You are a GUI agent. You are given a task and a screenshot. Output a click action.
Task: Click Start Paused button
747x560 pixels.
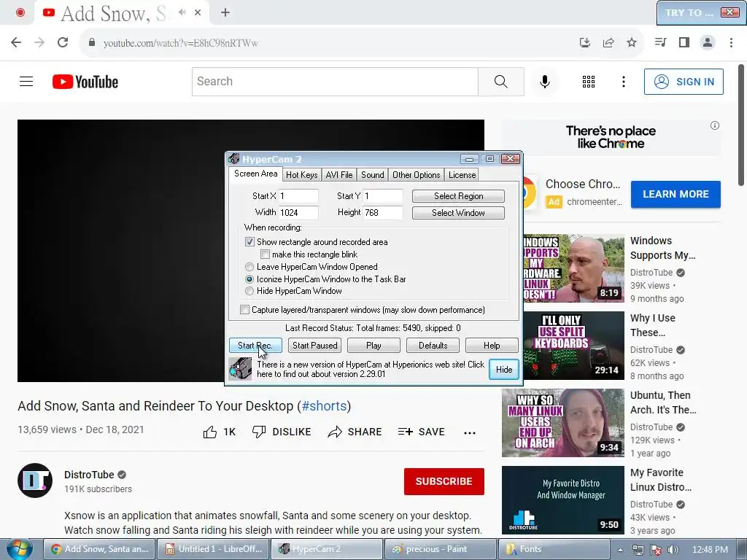point(314,345)
